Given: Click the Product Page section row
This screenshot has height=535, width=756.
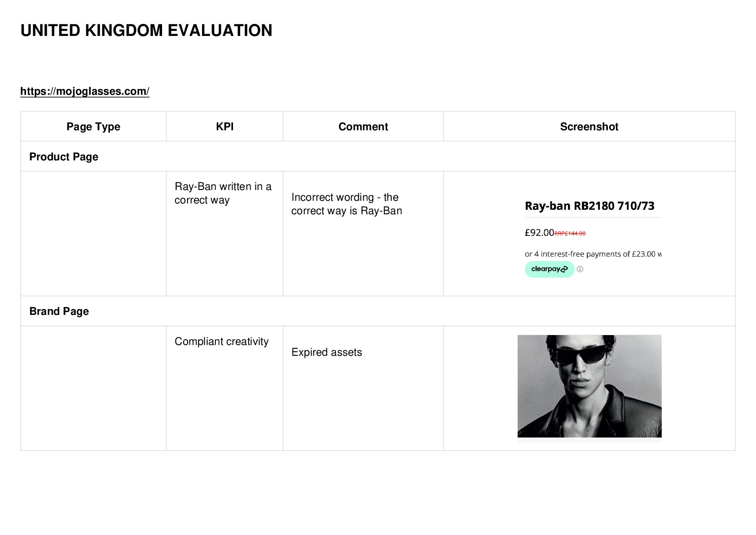Looking at the screenshot, I should (378, 157).
